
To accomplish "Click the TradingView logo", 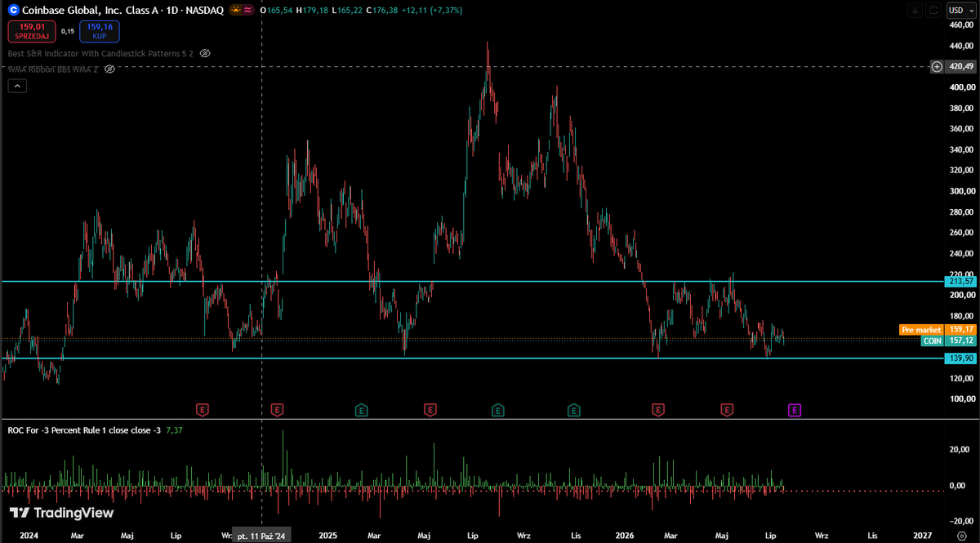I will (x=61, y=513).
